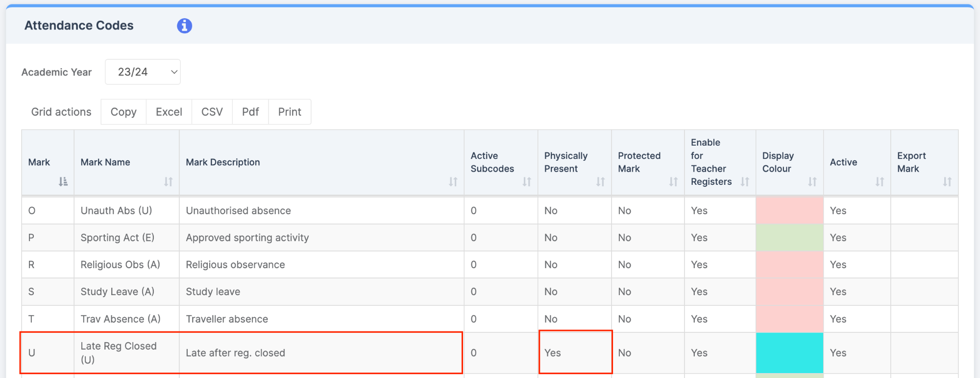
Task: Sort the Active column
Action: [880, 182]
